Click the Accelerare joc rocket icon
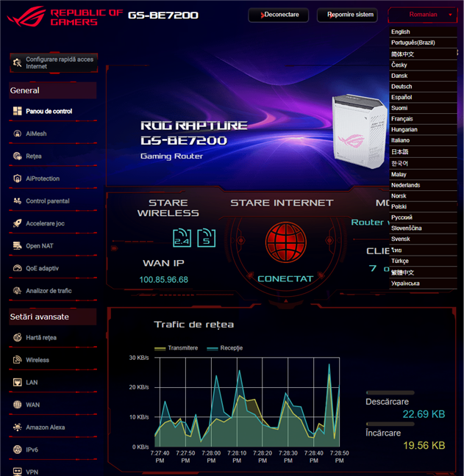464x476 pixels. pyautogui.click(x=18, y=223)
